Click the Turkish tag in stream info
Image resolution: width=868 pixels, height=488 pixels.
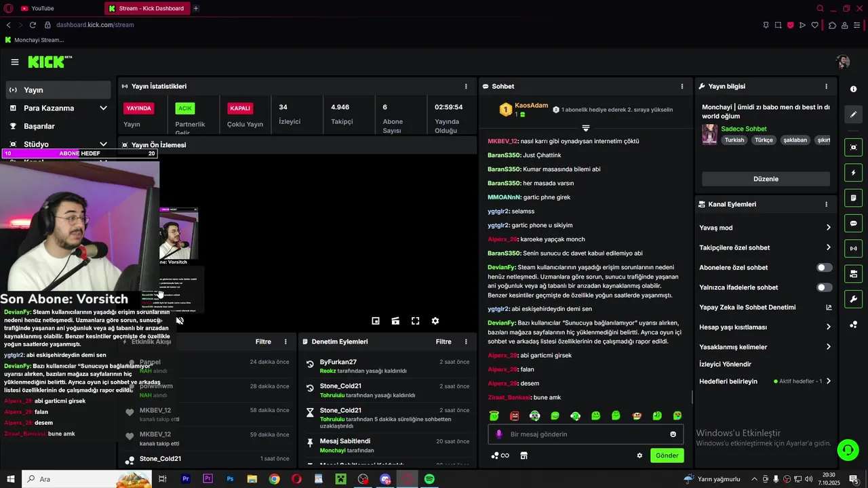[734, 140]
